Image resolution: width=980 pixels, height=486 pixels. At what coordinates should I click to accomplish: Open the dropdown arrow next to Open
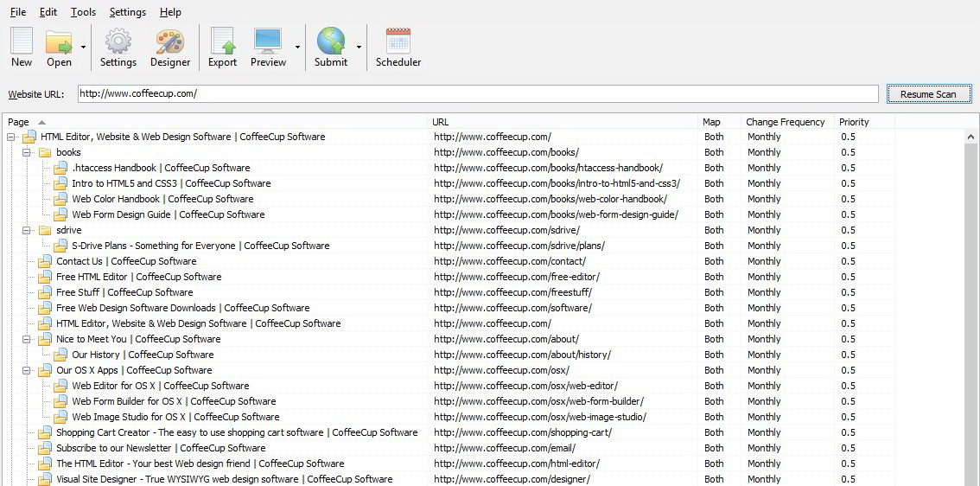click(x=83, y=47)
